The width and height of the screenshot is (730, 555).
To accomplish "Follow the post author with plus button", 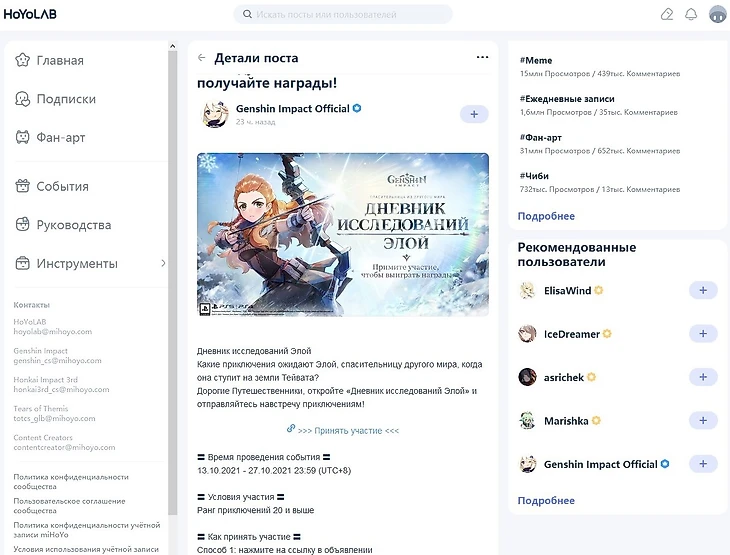I will [x=474, y=114].
